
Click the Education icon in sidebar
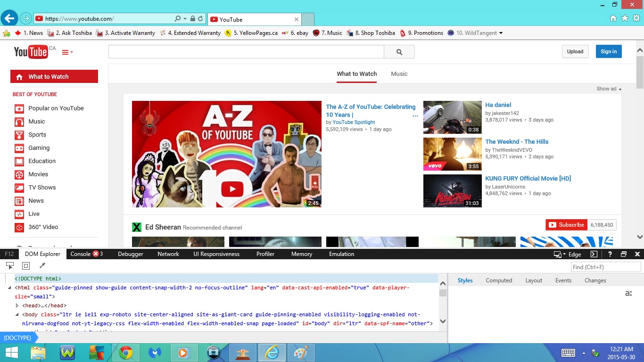[x=19, y=161]
